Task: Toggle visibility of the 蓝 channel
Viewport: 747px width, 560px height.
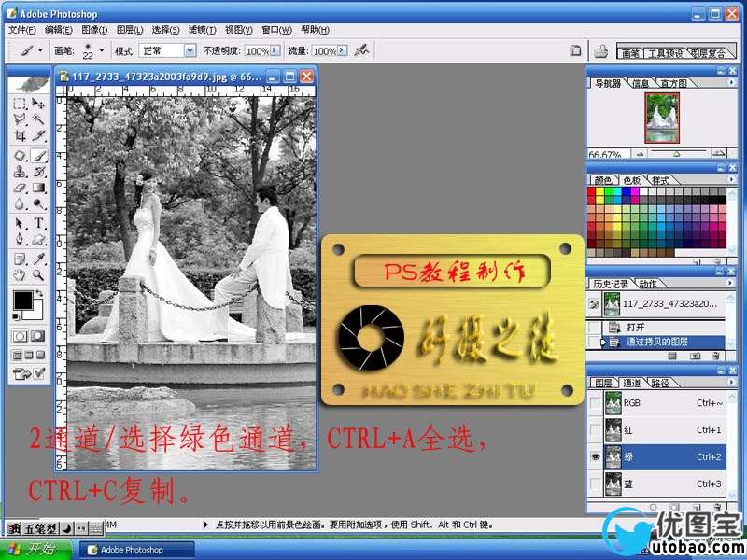Action: coord(596,483)
